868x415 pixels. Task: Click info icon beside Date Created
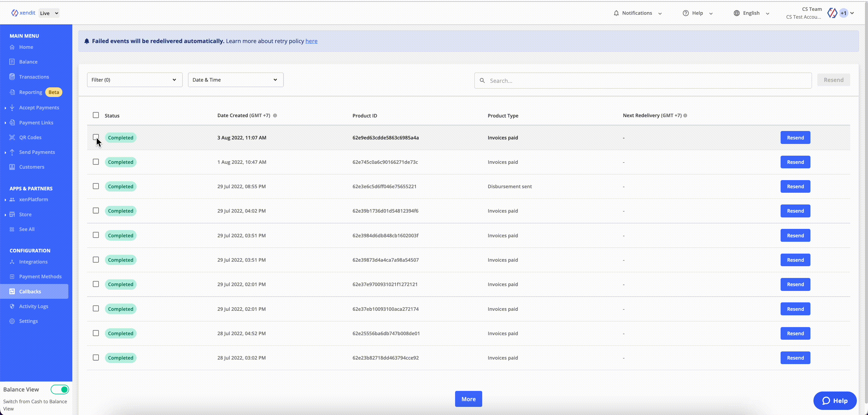point(275,115)
